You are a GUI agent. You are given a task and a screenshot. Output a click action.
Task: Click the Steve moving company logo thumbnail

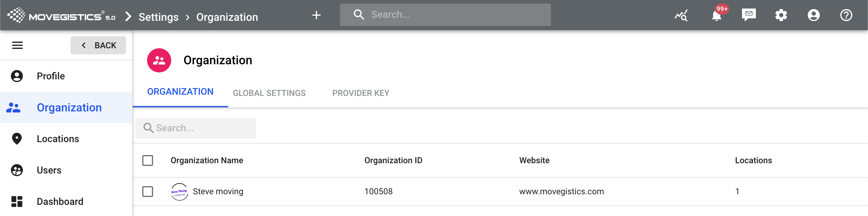pos(179,192)
